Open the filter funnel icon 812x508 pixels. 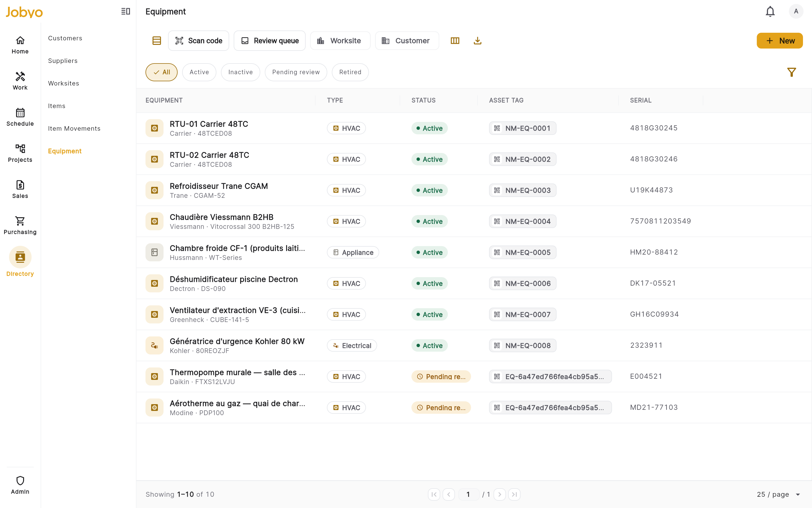click(791, 72)
